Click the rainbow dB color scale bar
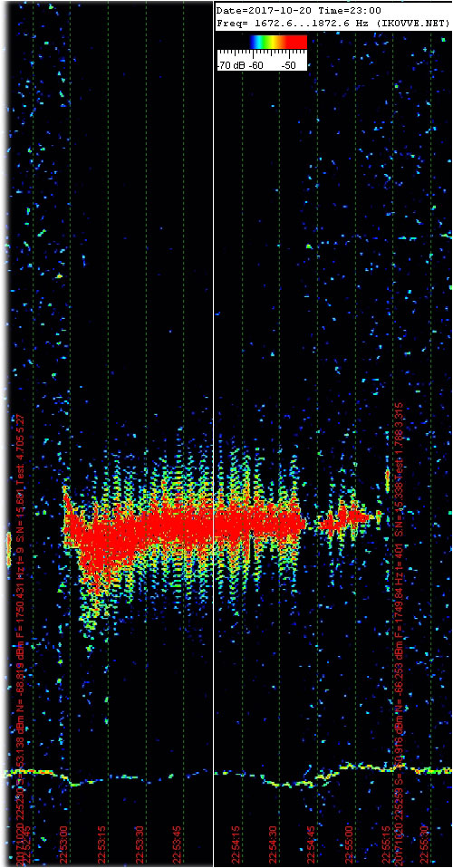This screenshot has height=868, width=453. (277, 42)
